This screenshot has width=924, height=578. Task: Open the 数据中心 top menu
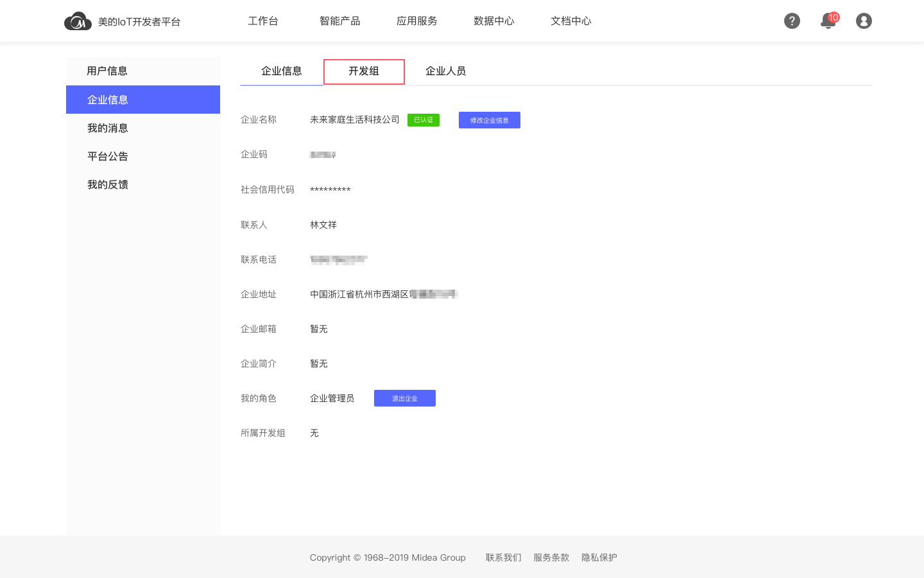[x=494, y=21]
